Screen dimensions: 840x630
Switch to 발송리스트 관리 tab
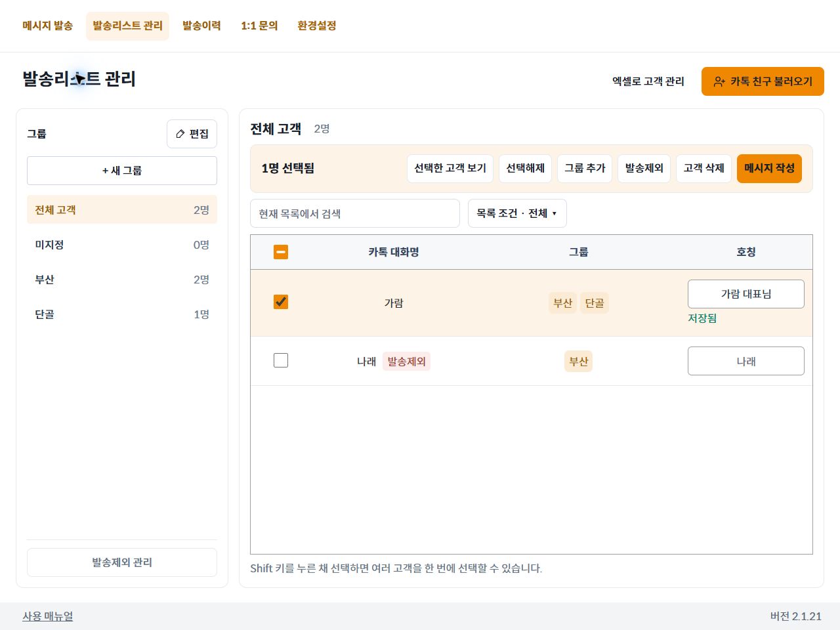coord(127,26)
